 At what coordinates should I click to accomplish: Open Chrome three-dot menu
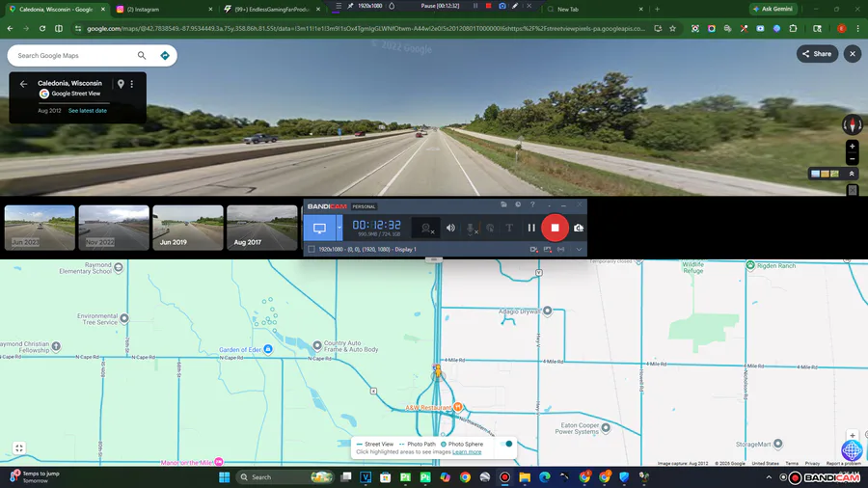pos(858,28)
